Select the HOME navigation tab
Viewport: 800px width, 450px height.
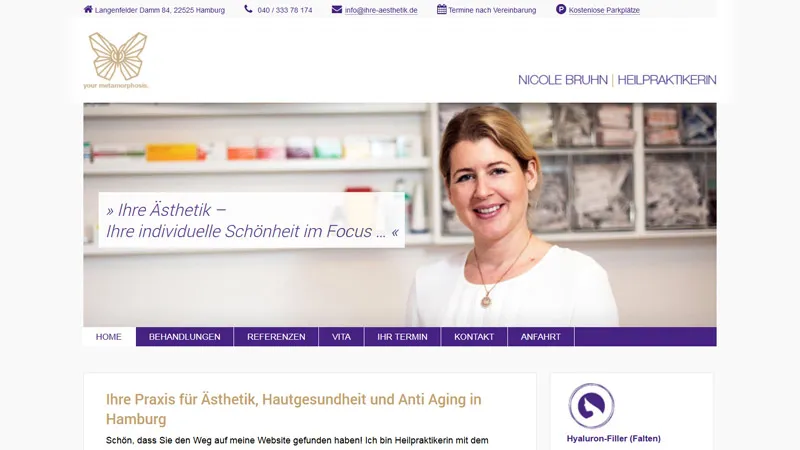[109, 337]
